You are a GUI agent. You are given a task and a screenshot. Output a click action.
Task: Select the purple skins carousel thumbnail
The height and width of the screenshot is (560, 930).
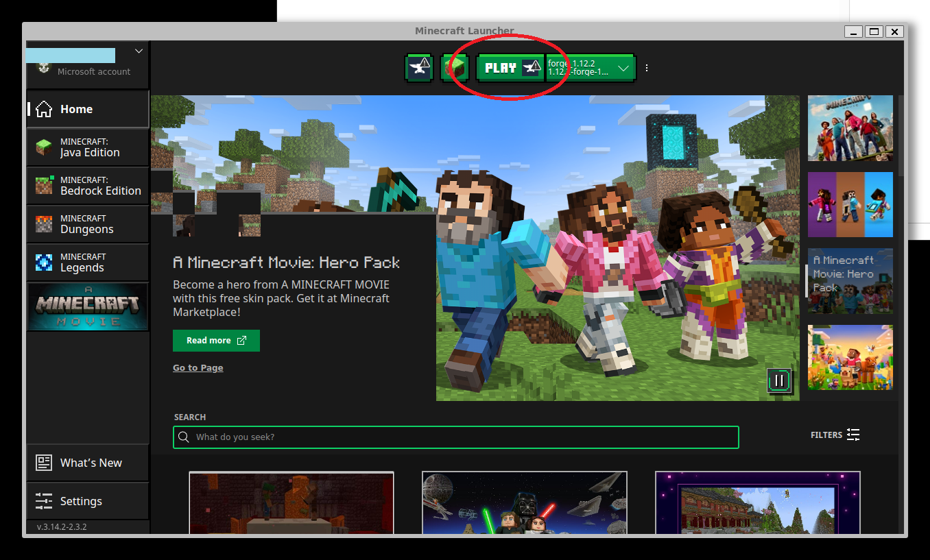pos(850,204)
